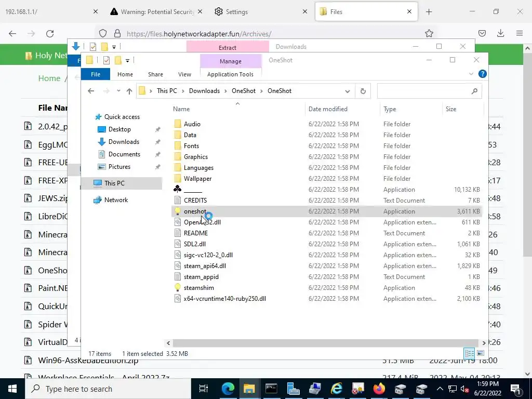Open the oneshot application file

pos(195,211)
